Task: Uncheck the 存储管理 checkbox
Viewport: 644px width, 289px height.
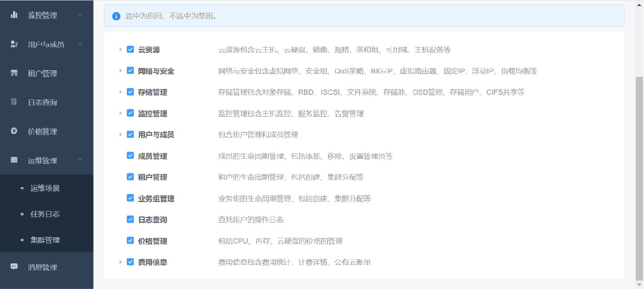Action: (x=130, y=92)
